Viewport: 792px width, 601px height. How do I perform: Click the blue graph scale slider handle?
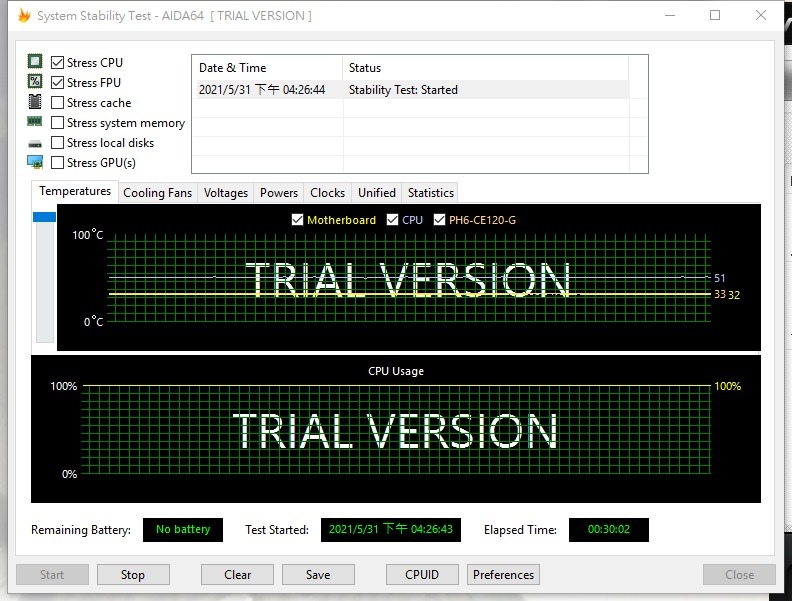(44, 217)
